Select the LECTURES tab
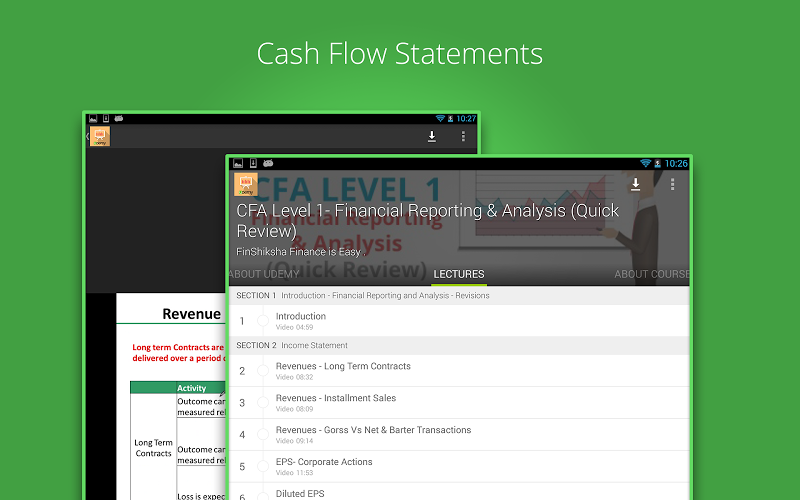Screen dimensions: 800x500 click(x=459, y=274)
